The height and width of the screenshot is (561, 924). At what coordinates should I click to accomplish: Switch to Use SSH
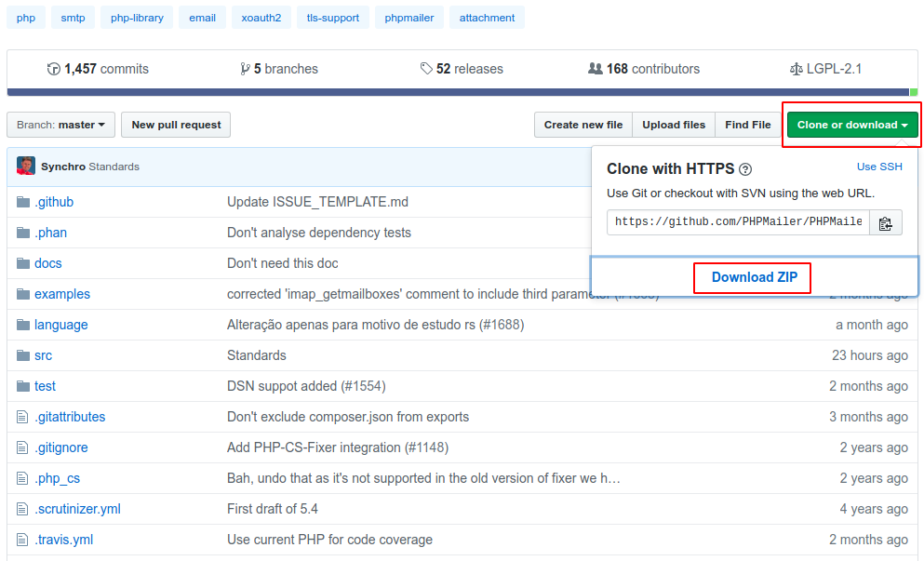pos(879,167)
